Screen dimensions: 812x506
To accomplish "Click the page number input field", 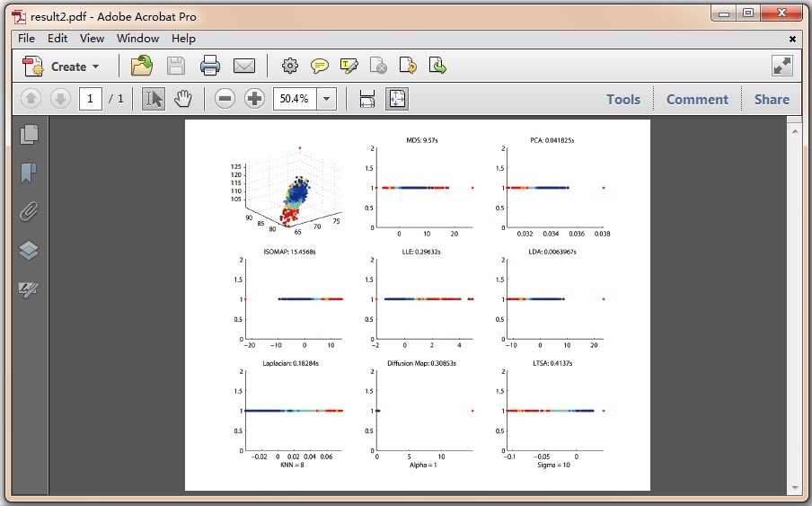I will pyautogui.click(x=90, y=99).
